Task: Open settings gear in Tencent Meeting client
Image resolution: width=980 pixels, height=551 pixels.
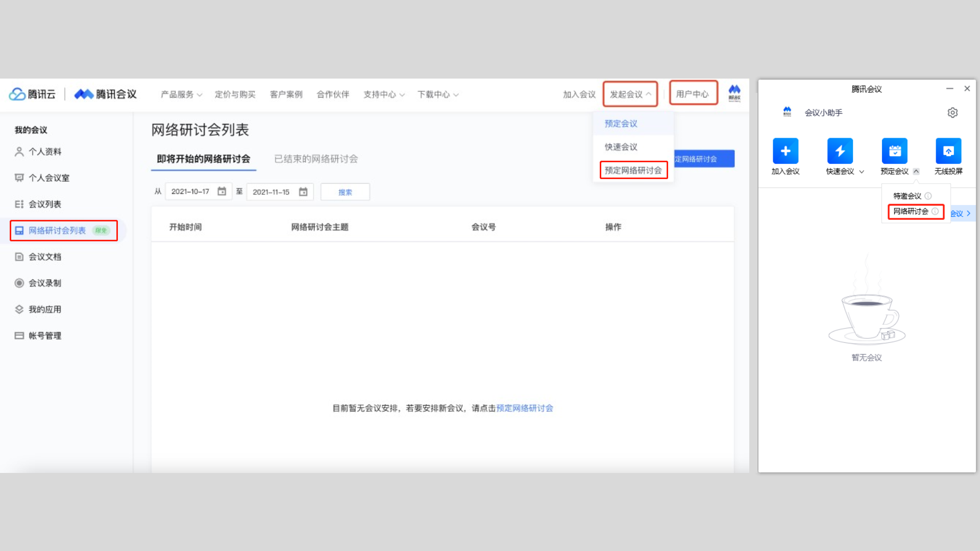Action: (x=952, y=113)
